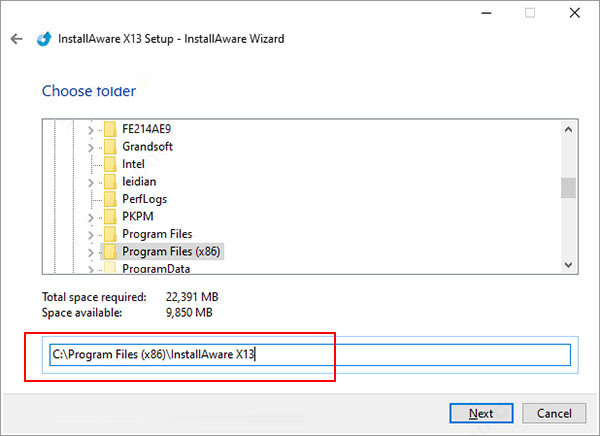Screen dimensions: 600x436
Task: Expand the FE214AE9 folder node
Action: click(91, 130)
